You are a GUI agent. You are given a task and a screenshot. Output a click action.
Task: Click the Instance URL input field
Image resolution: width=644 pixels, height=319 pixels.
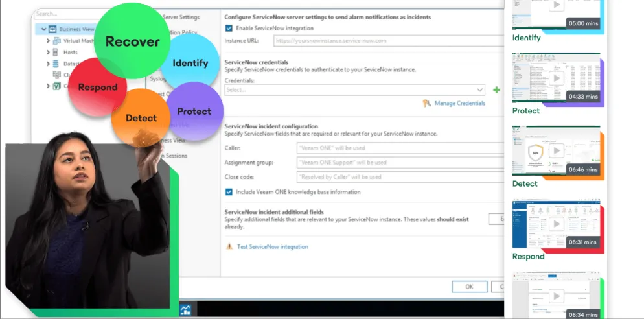pos(389,40)
